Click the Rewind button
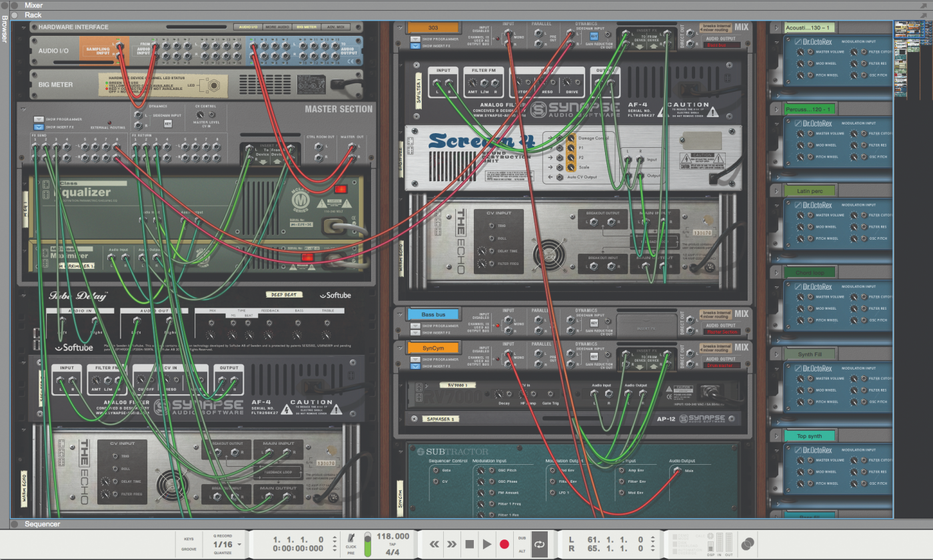 tap(434, 544)
